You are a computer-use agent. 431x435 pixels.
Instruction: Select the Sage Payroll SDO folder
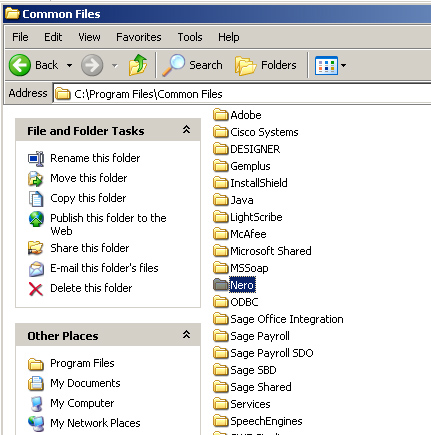tap(263, 353)
